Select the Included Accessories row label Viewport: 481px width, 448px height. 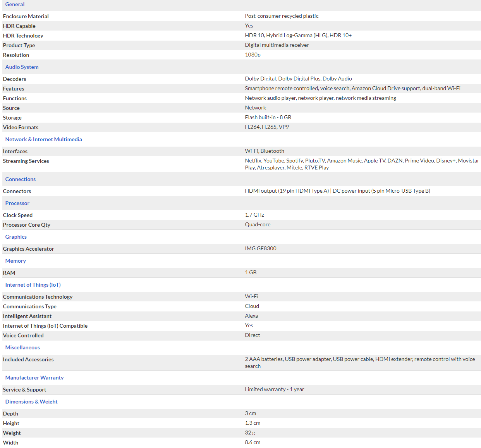point(28,359)
